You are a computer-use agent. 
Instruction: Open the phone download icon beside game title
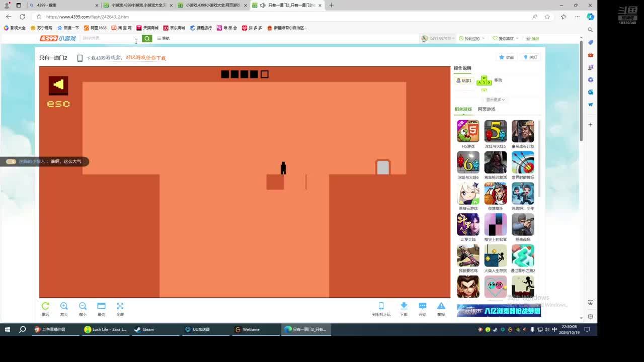coord(79,58)
